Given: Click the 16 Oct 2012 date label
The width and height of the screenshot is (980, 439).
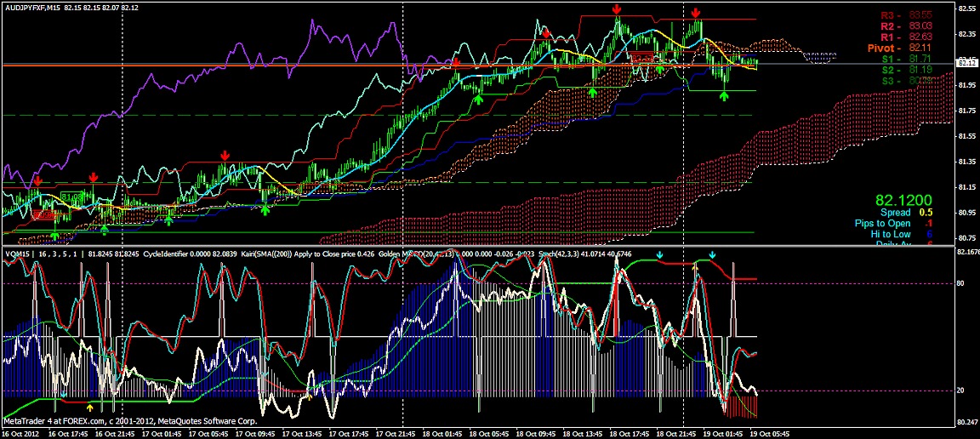Looking at the screenshot, I should [x=20, y=433].
